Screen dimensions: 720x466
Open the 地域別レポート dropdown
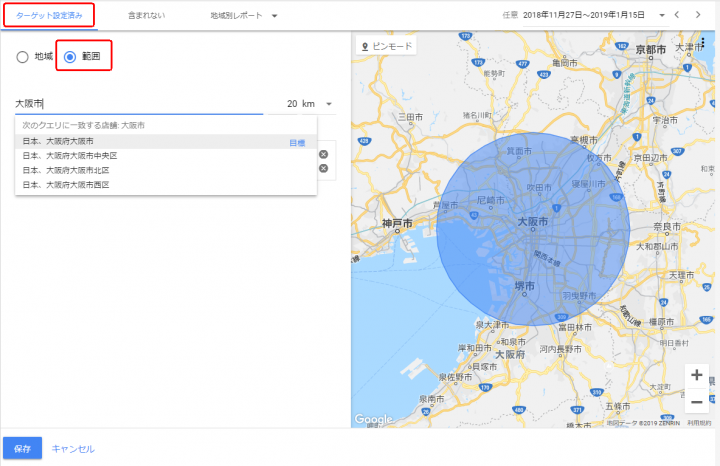point(243,16)
